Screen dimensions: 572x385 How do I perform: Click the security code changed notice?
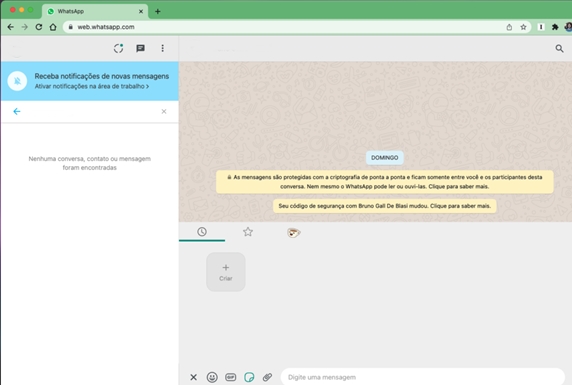click(384, 206)
